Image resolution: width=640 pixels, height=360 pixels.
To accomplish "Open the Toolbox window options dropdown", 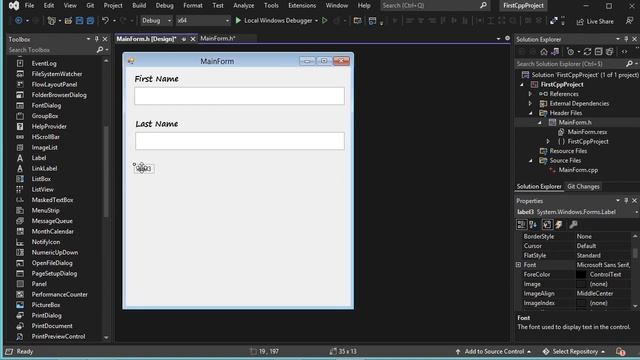I will point(88,39).
